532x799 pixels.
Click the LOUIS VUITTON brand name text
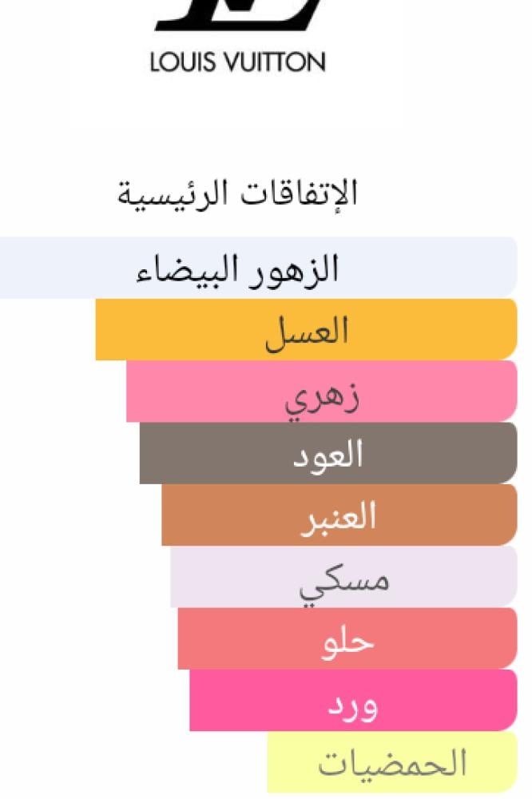pyautogui.click(x=238, y=62)
